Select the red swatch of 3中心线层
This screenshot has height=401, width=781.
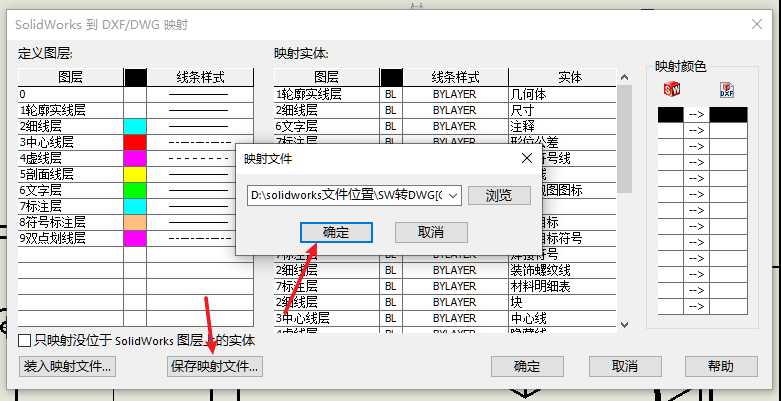tap(135, 142)
